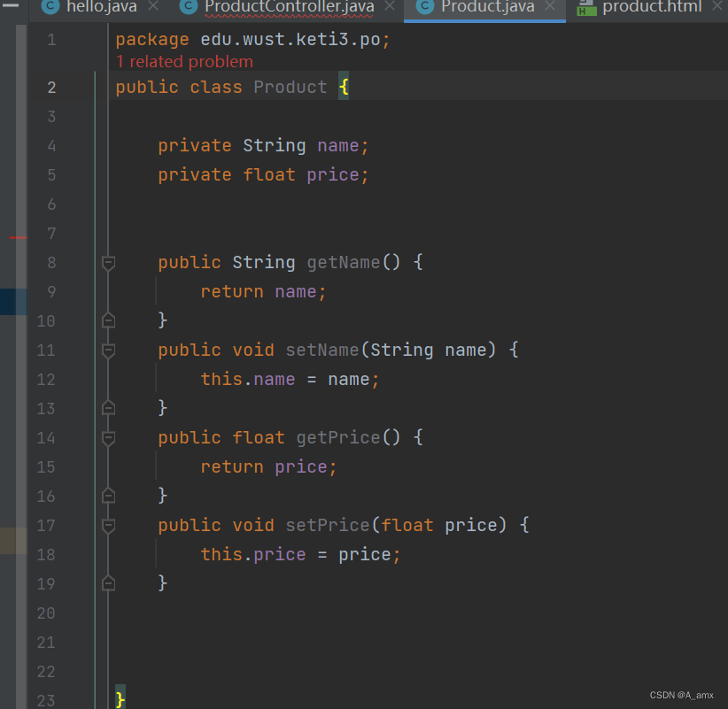Click the highlighted opening brace on line 2

tap(344, 87)
